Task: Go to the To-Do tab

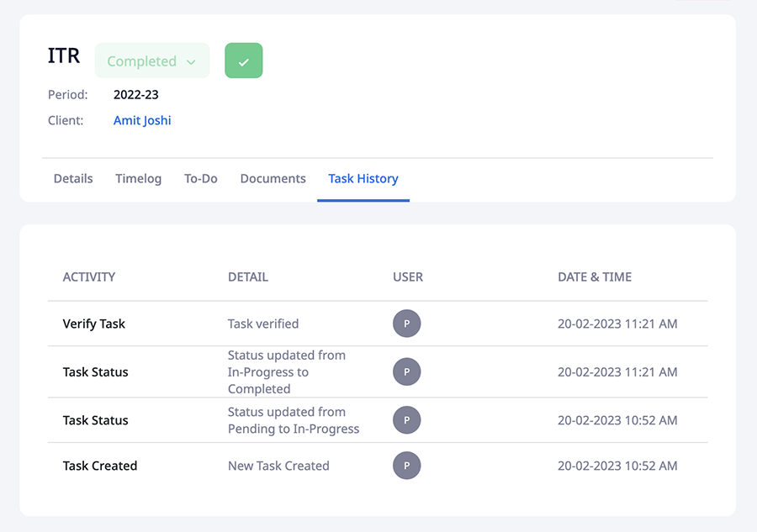Action: pyautogui.click(x=201, y=178)
